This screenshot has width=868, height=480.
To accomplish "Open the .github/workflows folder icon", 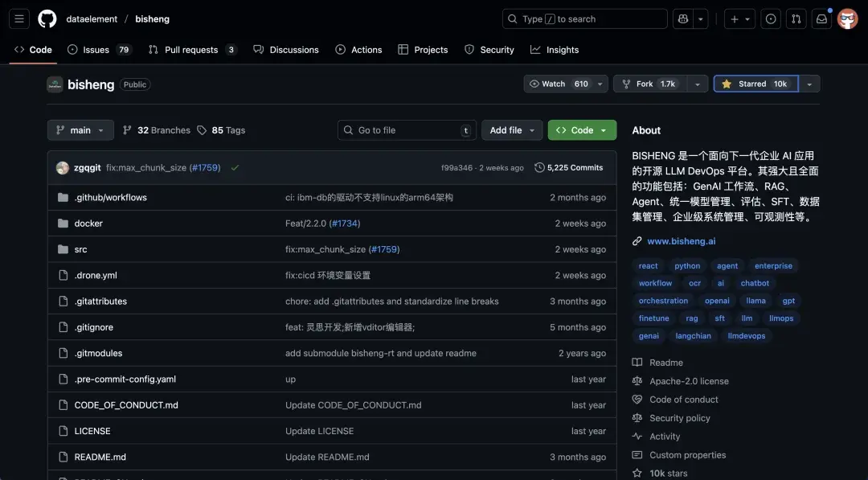I will [65, 196].
